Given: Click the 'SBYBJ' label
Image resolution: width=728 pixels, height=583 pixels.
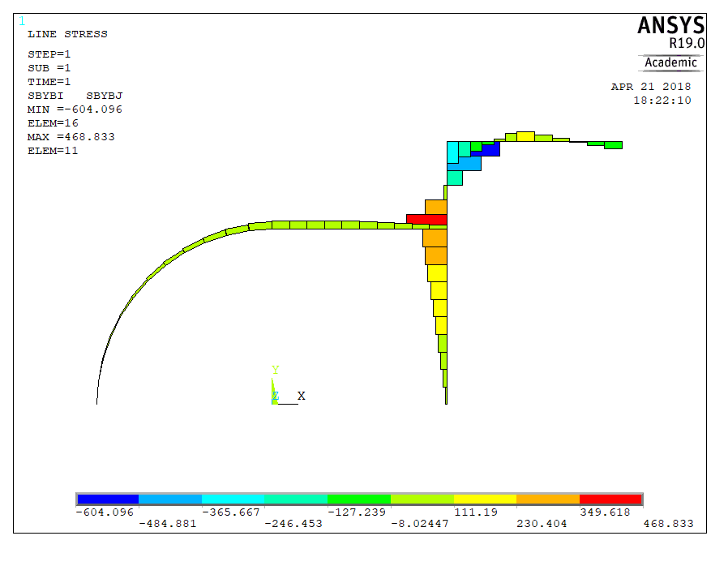Looking at the screenshot, I should (x=105, y=96).
